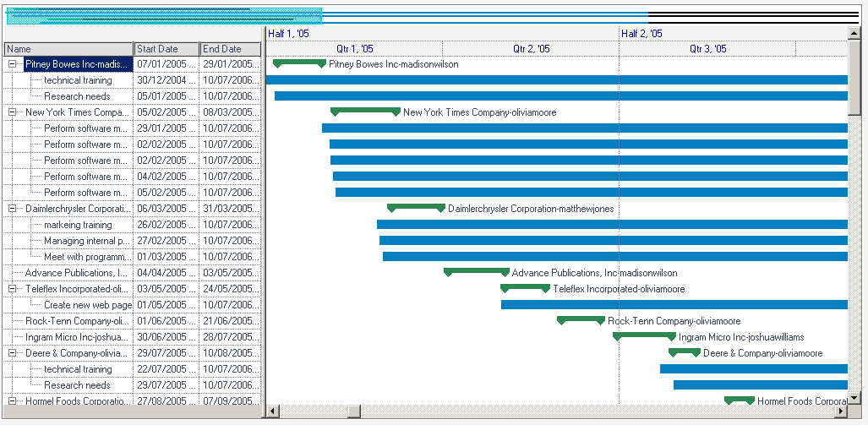Click Qtr 3, '05 timescale header

coord(708,49)
